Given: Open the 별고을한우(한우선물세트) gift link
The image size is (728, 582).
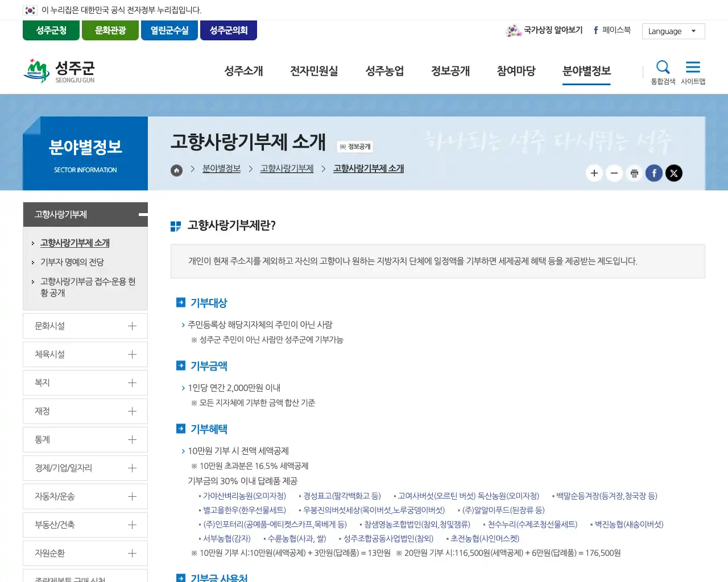Looking at the screenshot, I should coord(245,510).
